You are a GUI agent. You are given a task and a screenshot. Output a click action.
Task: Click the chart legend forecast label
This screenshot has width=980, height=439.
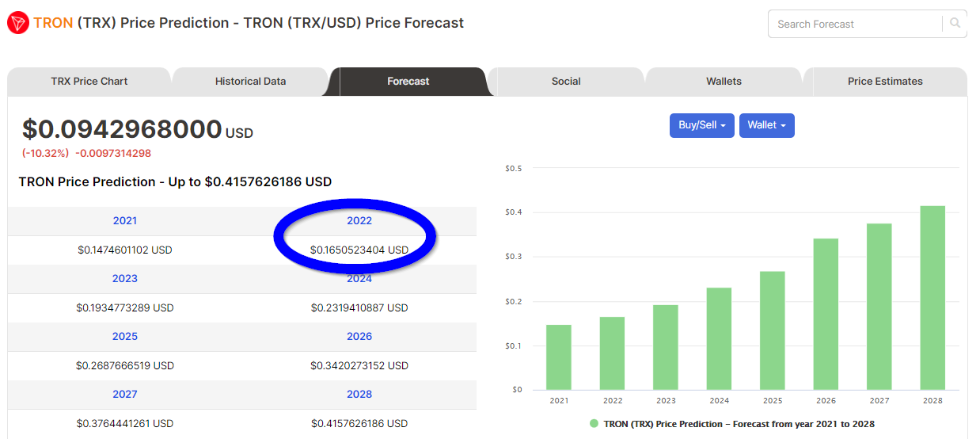click(x=739, y=424)
